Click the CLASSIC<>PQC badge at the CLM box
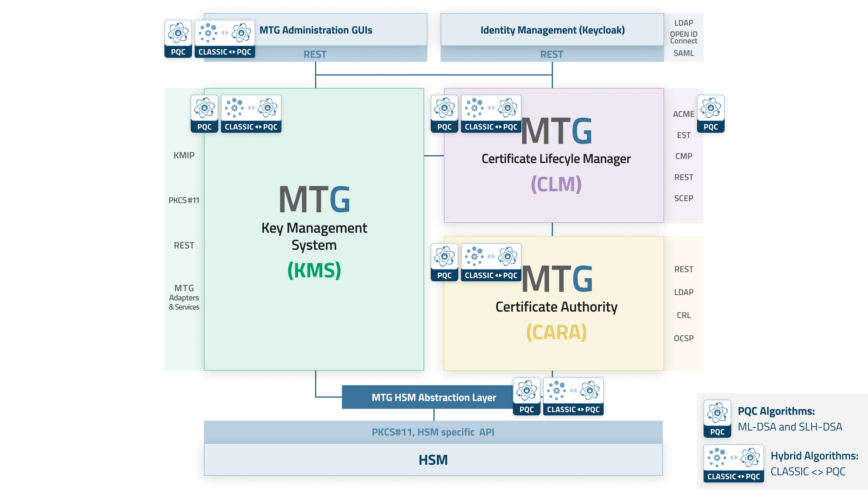868x491 pixels. [491, 114]
